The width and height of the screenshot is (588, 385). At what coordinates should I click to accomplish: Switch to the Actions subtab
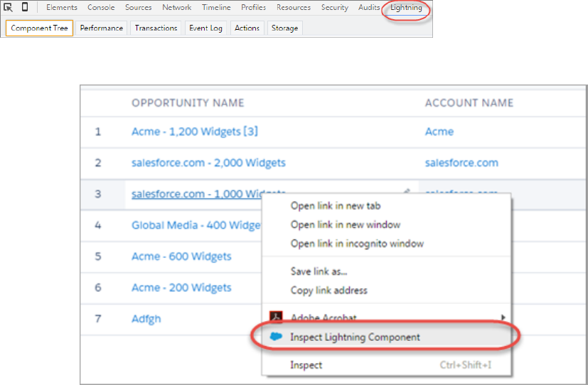tap(247, 28)
